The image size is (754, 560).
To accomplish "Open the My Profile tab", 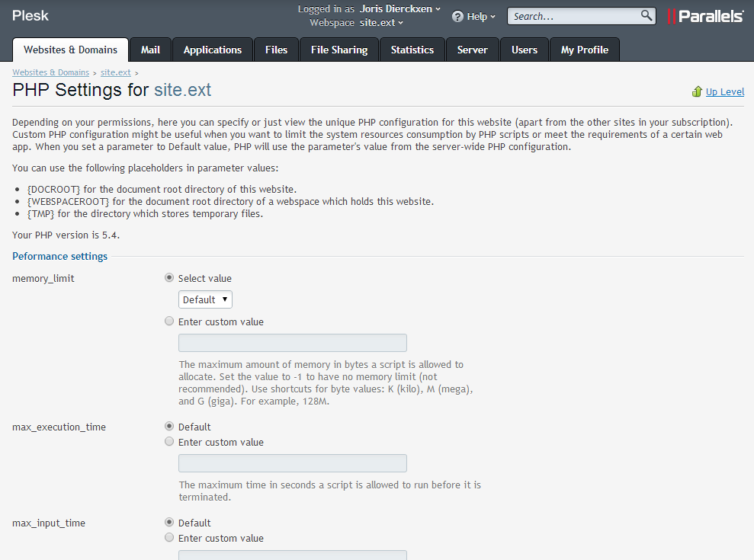I will (584, 50).
